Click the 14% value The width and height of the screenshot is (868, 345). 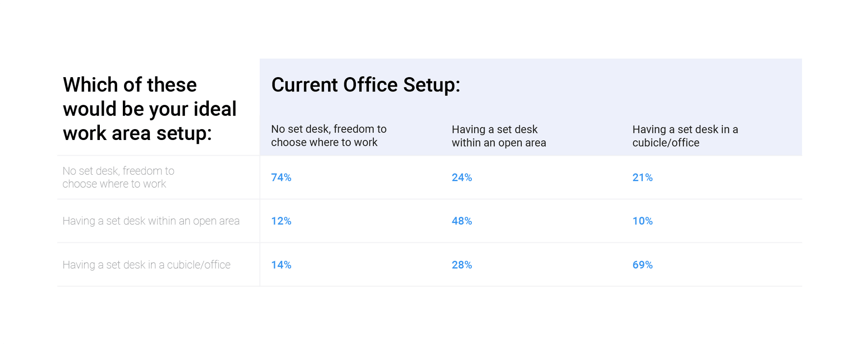(281, 265)
